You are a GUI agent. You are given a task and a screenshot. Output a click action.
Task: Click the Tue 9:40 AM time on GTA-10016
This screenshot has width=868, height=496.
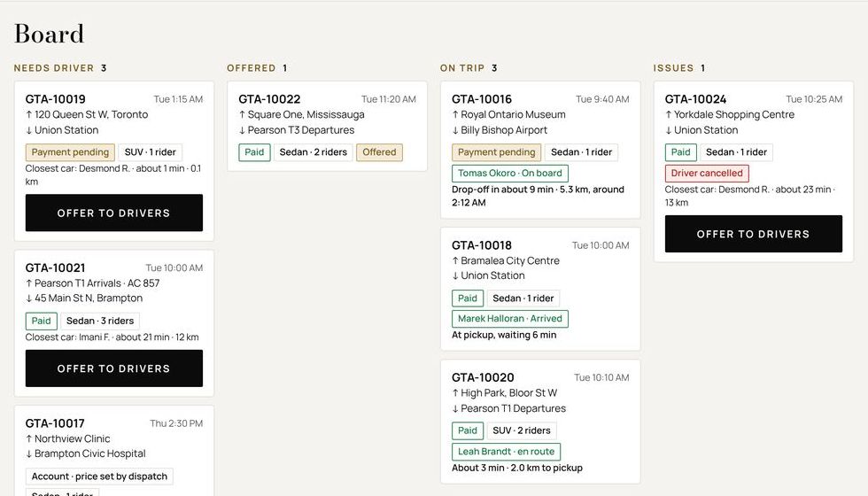coord(602,99)
